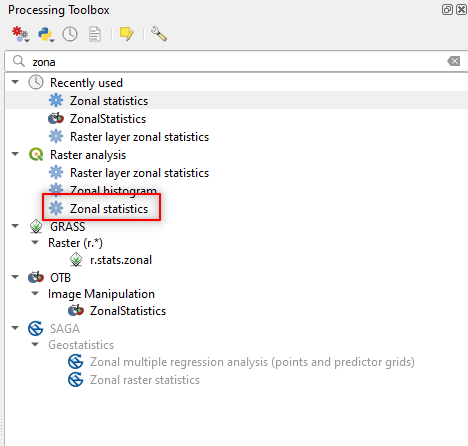Select ZonalStatistics under Image Manipulation
Image resolution: width=468 pixels, height=446 pixels.
(x=128, y=311)
